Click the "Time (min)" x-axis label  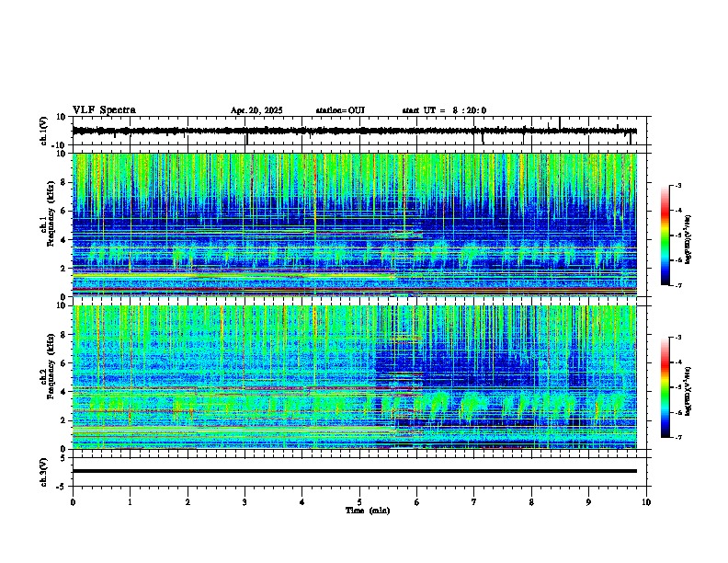click(368, 511)
